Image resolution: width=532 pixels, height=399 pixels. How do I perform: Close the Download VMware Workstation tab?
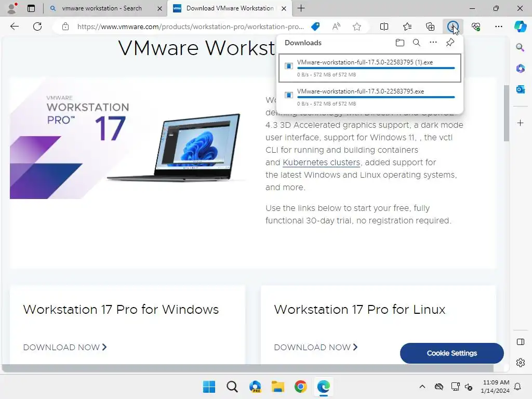pos(284,8)
